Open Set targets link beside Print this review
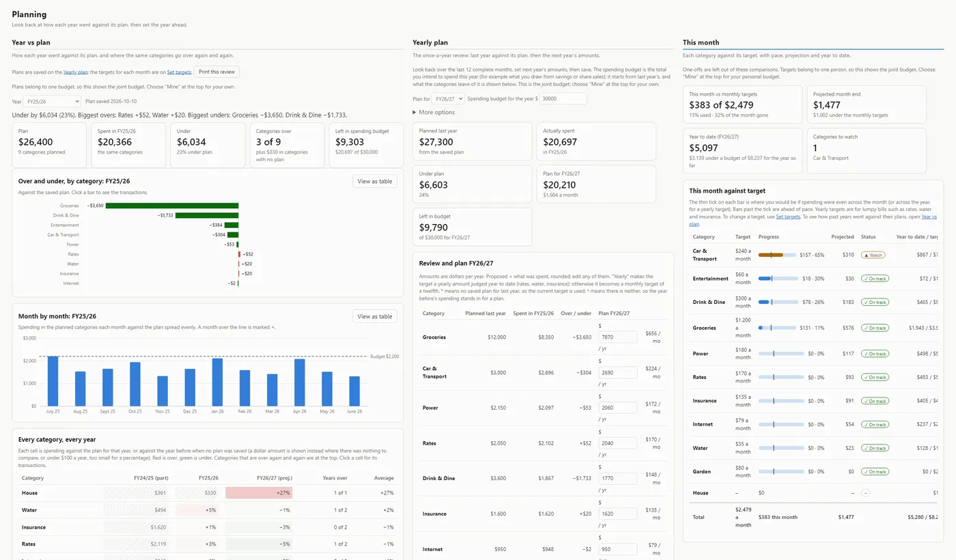 [179, 72]
